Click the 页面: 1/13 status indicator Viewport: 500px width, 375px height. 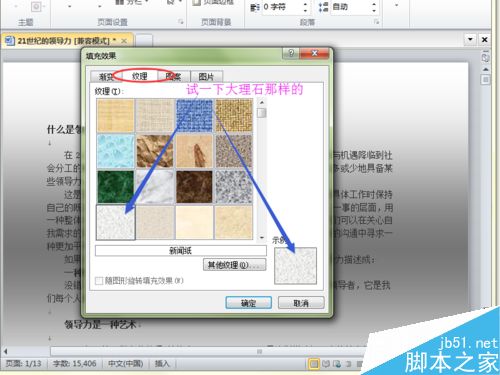[x=24, y=363]
